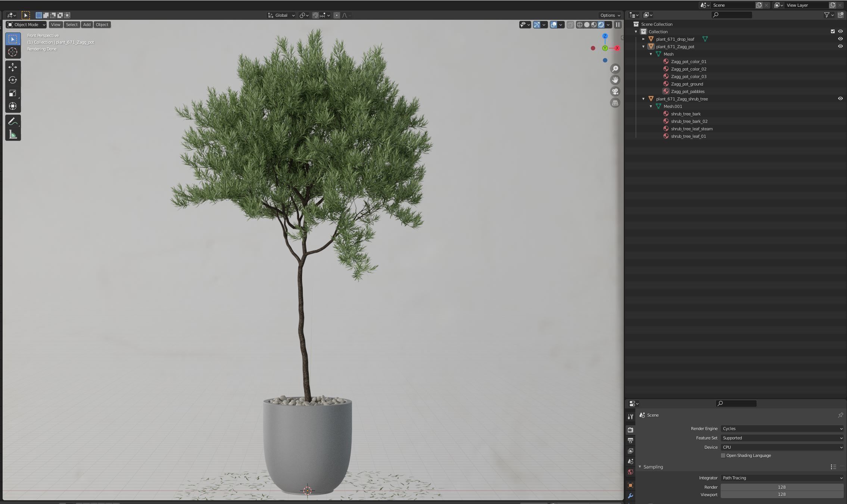
Task: Toggle camera view in viewport
Action: tap(615, 91)
